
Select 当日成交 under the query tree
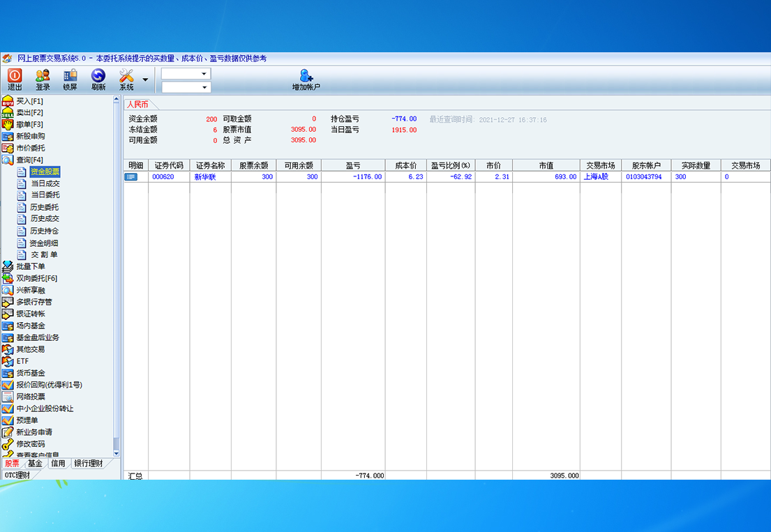tap(45, 183)
